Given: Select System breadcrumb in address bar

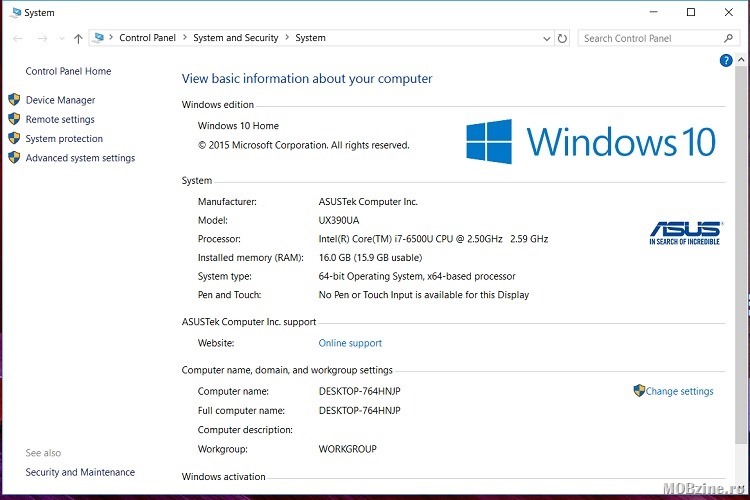Looking at the screenshot, I should 310,38.
